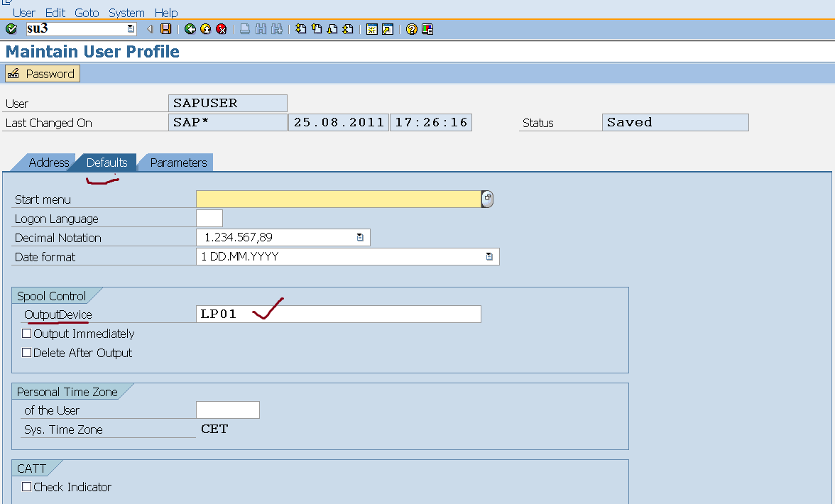Open the Date format dropdown
This screenshot has width=835, height=504.
(x=489, y=256)
